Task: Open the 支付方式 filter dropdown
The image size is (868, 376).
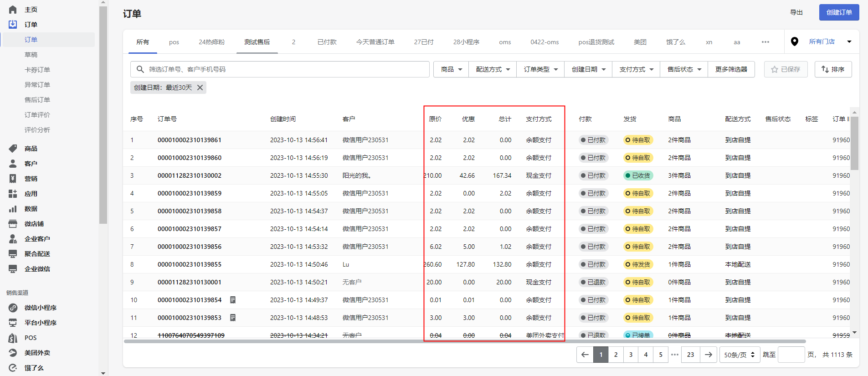Action: click(x=636, y=69)
